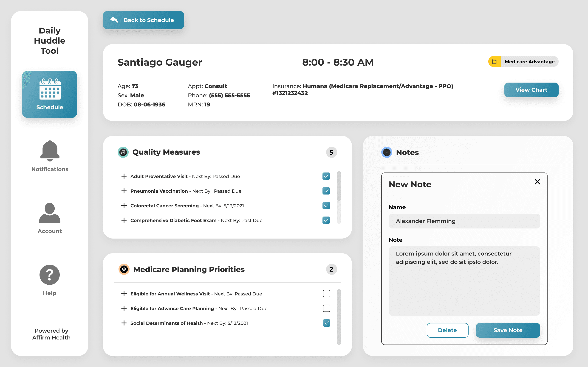Screen dimensions: 588x367
Task: Go Back to Schedule
Action: [x=143, y=20]
